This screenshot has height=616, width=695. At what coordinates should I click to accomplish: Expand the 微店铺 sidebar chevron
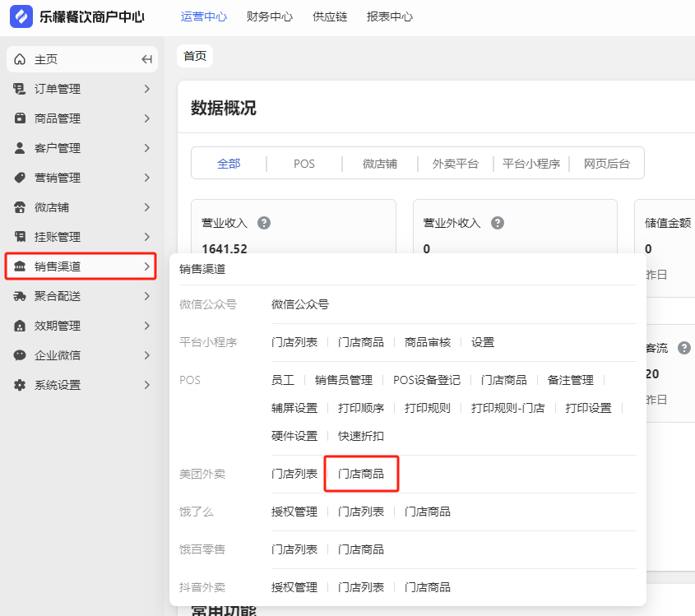(147, 207)
